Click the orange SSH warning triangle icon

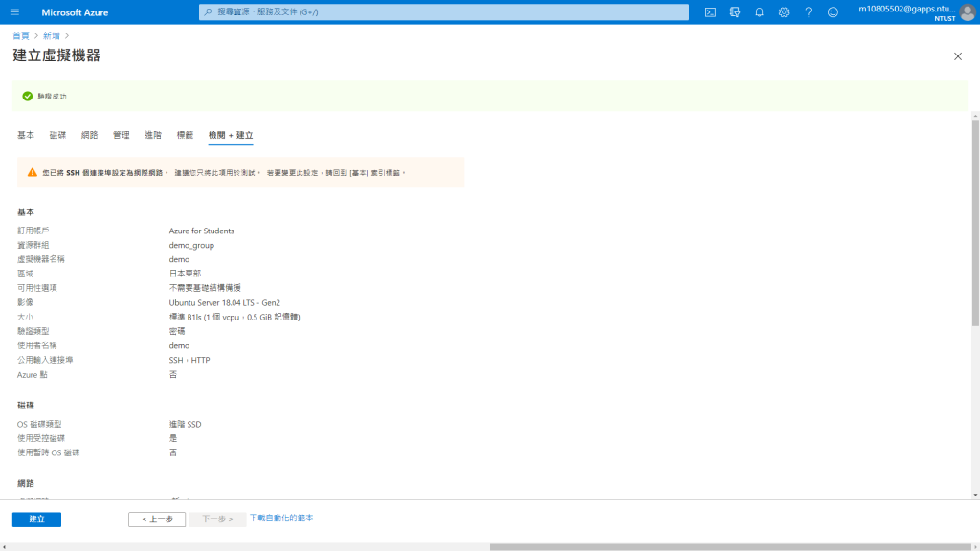point(33,172)
